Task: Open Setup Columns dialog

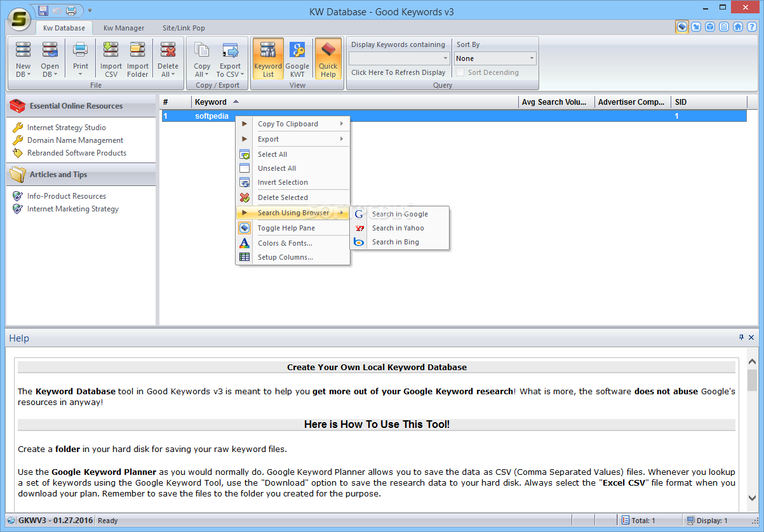Action: (293, 257)
